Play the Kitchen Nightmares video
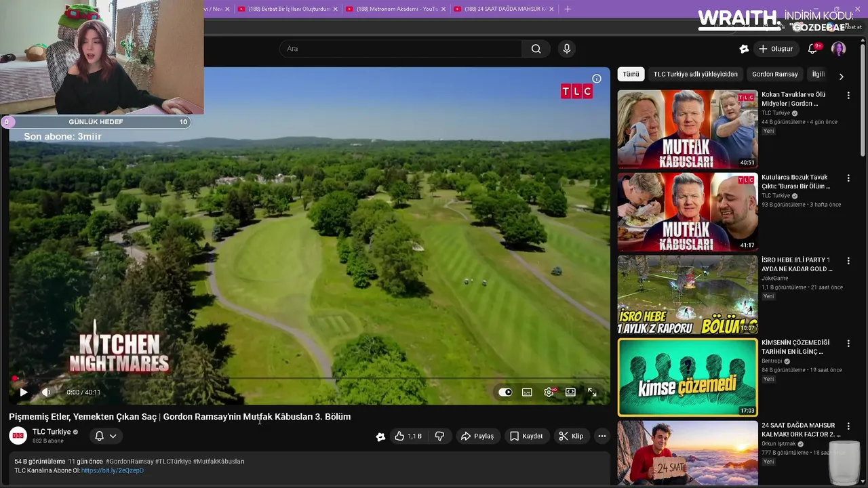Screen dimensions: 868x488 point(24,392)
